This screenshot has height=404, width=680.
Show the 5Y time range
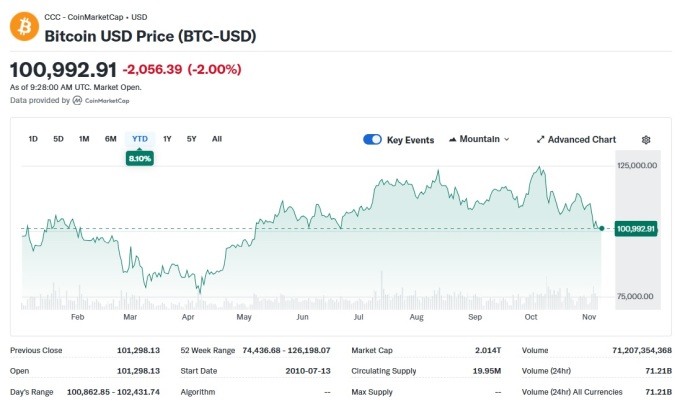point(191,139)
